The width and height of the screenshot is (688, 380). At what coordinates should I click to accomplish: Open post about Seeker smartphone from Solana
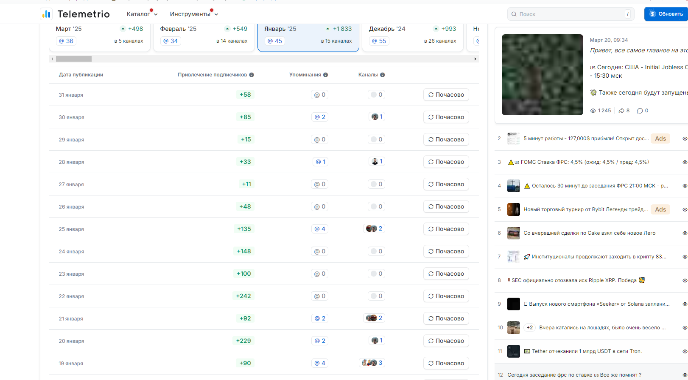tap(596, 304)
